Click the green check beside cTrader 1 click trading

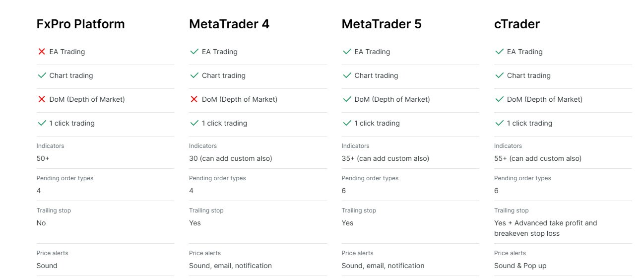(x=499, y=123)
